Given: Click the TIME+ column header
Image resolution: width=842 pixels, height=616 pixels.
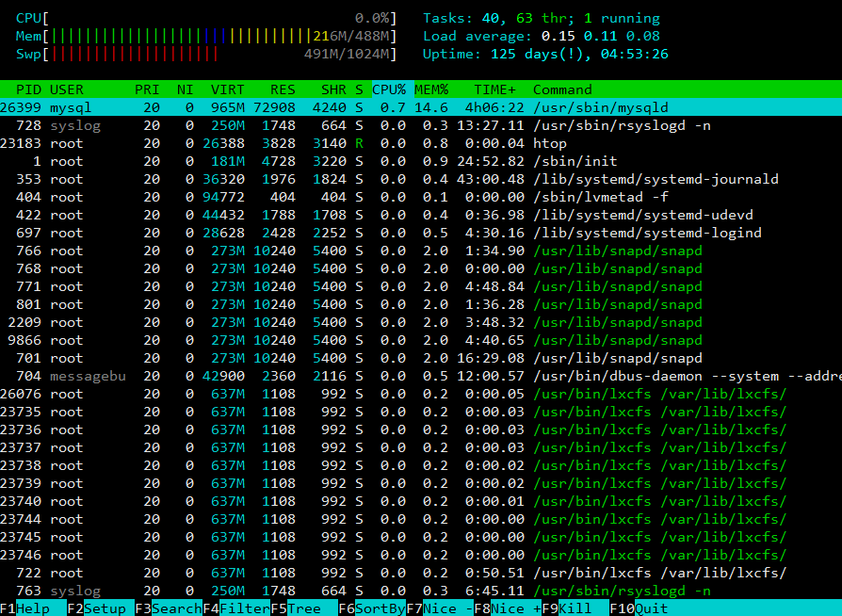Looking at the screenshot, I should (494, 89).
